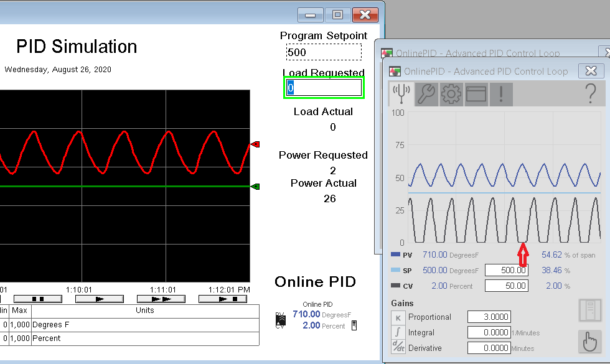Click the trend single-step forward button
610x364 pixels.
coord(100,299)
